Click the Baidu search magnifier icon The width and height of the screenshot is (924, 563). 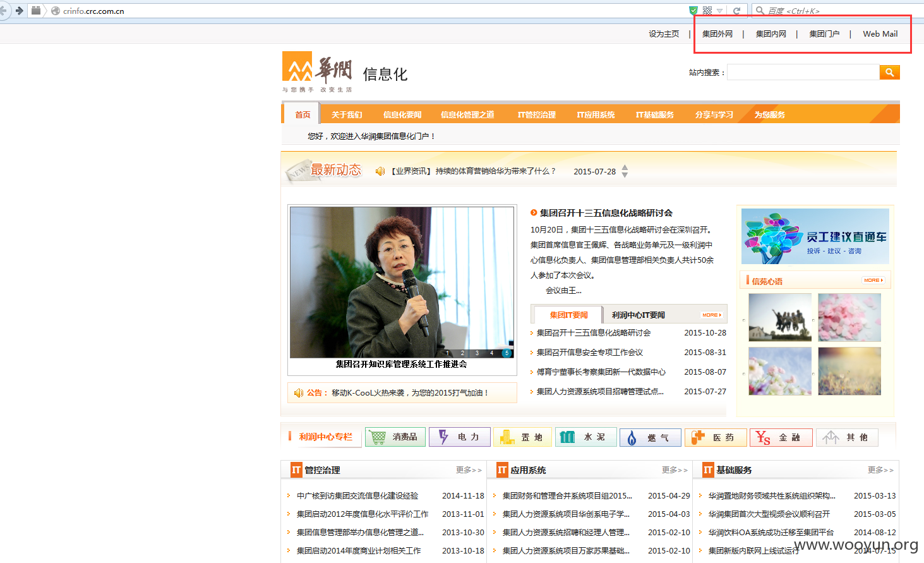(x=760, y=11)
